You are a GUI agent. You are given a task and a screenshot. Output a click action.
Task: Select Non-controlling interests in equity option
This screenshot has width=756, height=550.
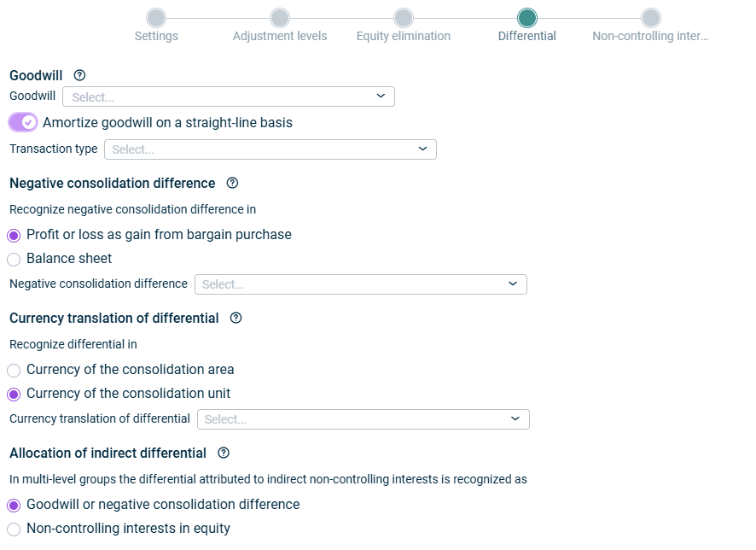click(x=14, y=530)
